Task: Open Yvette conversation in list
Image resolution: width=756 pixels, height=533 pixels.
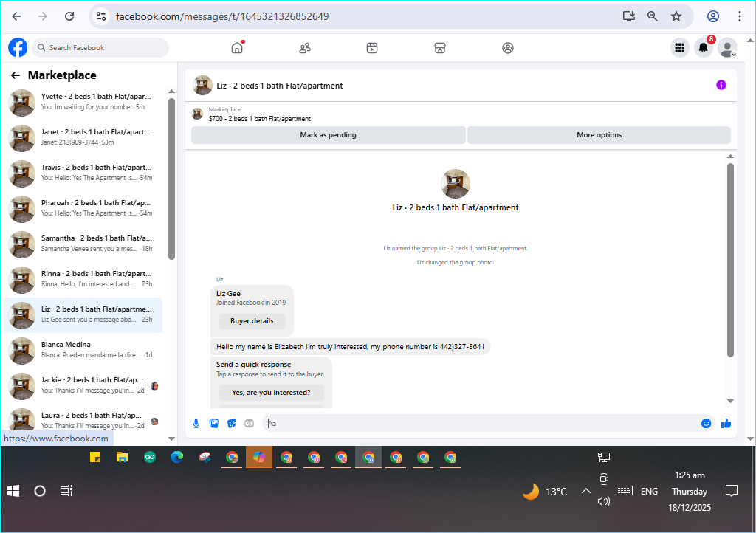Action: (x=83, y=102)
